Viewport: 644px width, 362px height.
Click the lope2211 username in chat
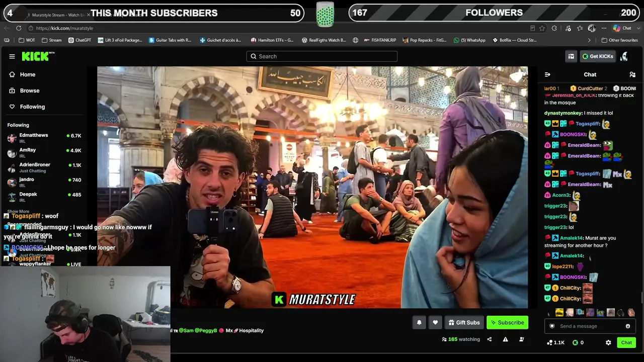click(562, 266)
